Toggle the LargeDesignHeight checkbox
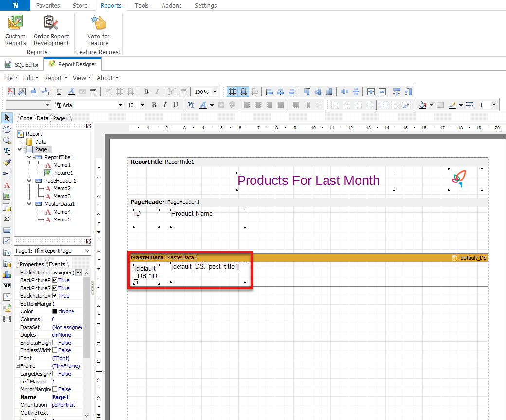Image resolution: width=506 pixels, height=420 pixels. coord(55,374)
